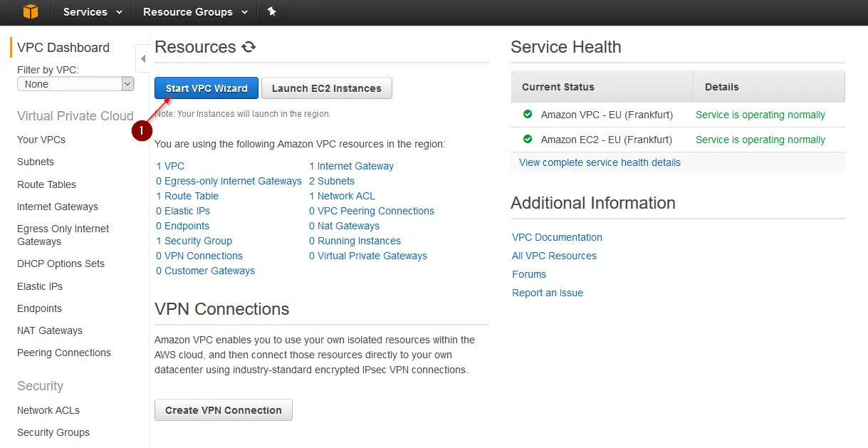The image size is (868, 448).
Task: Click the Launch EC2 Instances button
Action: click(327, 88)
